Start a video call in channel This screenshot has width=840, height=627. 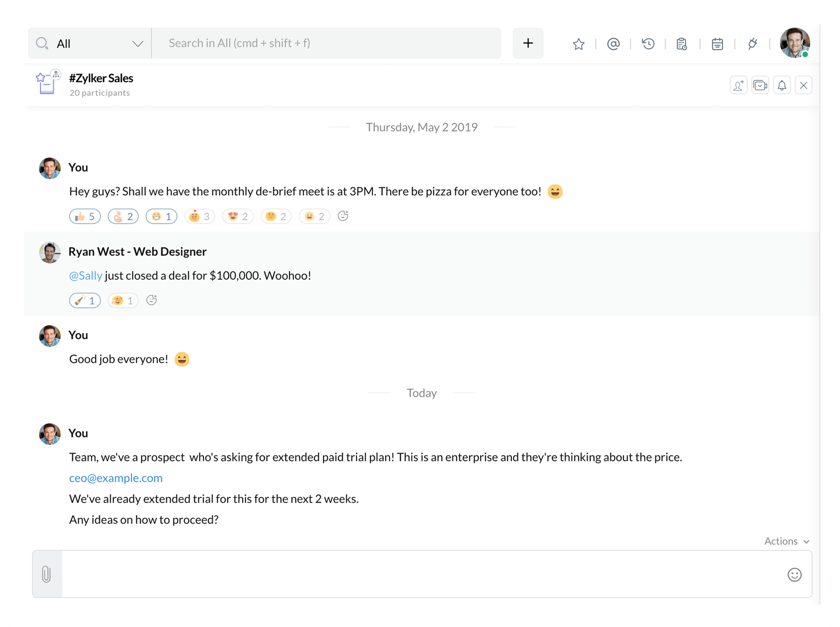[x=760, y=85]
